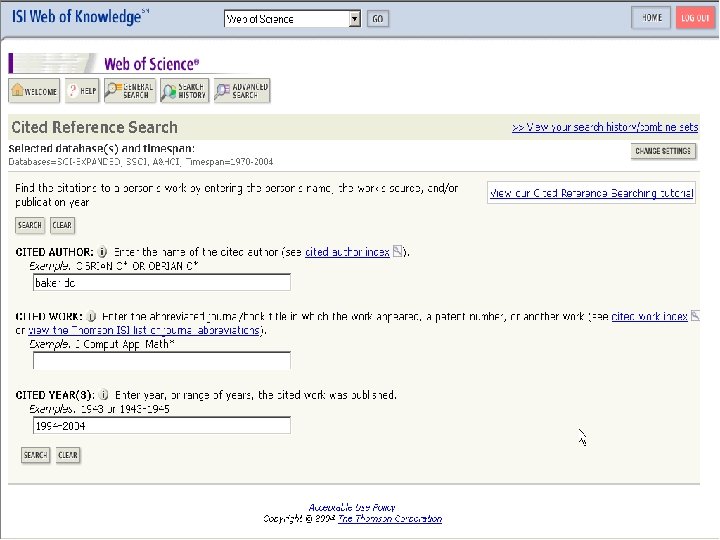Open the Acceptable Use Policy link

coord(352,507)
